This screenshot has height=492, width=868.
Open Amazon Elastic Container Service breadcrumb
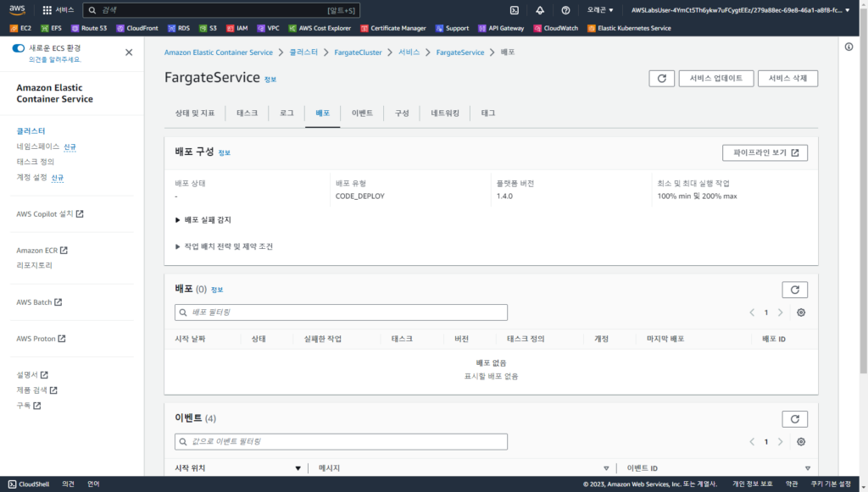(219, 53)
